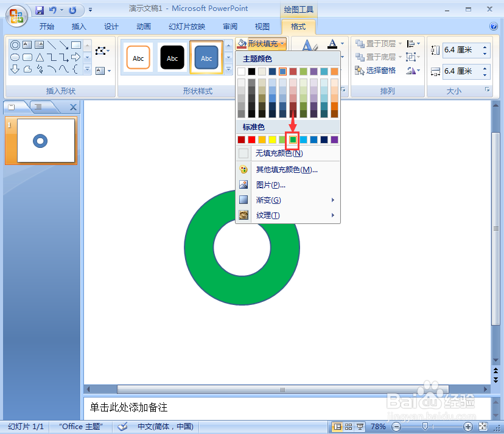Choose the freeform shape tool
This screenshot has height=434, width=504.
click(x=27, y=69)
